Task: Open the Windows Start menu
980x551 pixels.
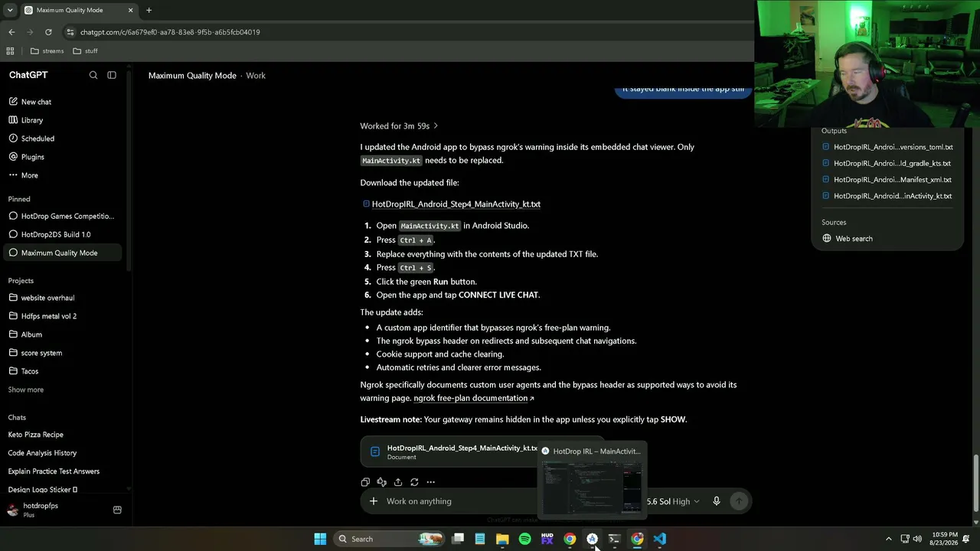Action: (320, 539)
